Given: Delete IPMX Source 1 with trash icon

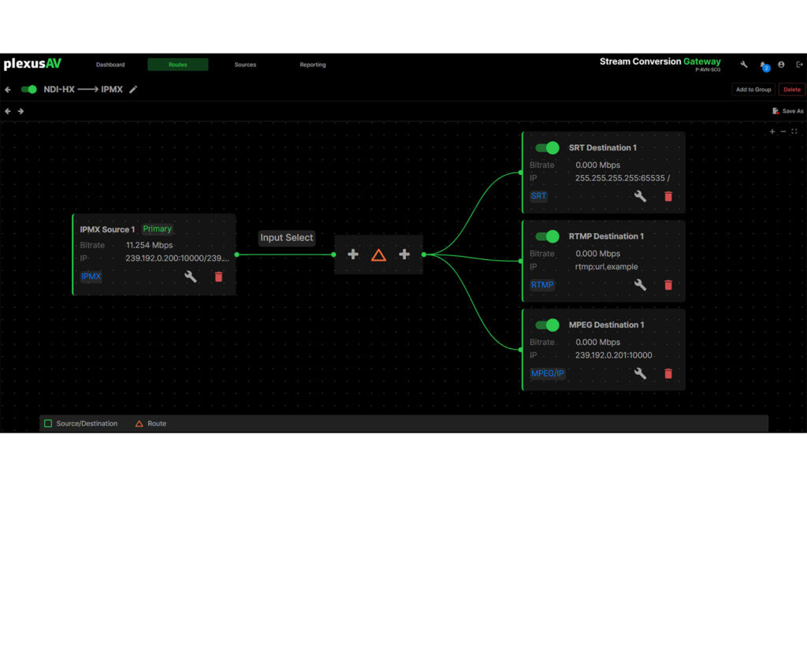Looking at the screenshot, I should tap(218, 277).
